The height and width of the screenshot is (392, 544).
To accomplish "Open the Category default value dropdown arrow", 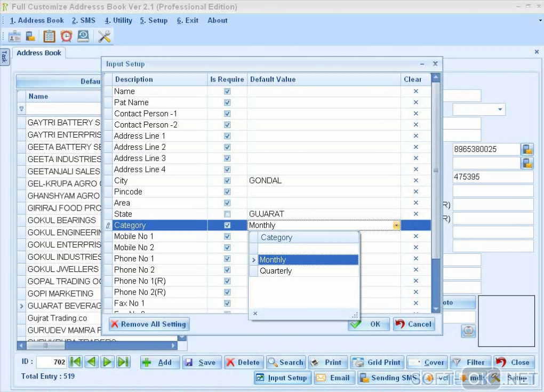I will click(396, 226).
